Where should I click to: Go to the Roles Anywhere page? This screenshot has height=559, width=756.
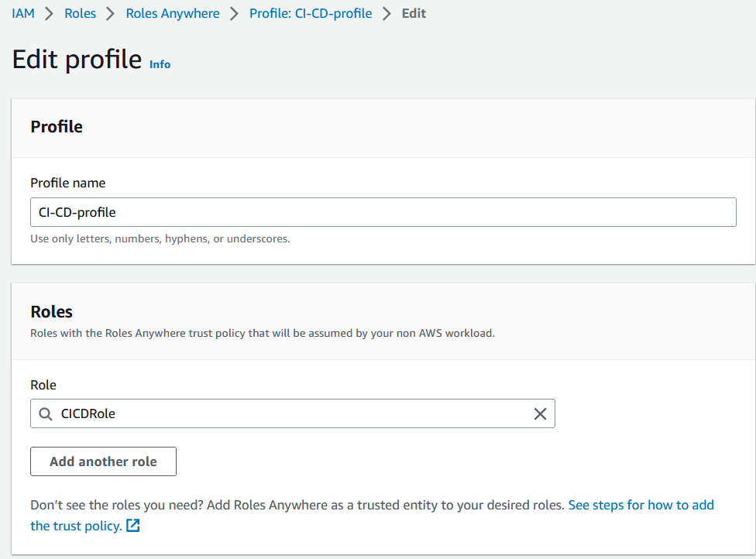172,13
